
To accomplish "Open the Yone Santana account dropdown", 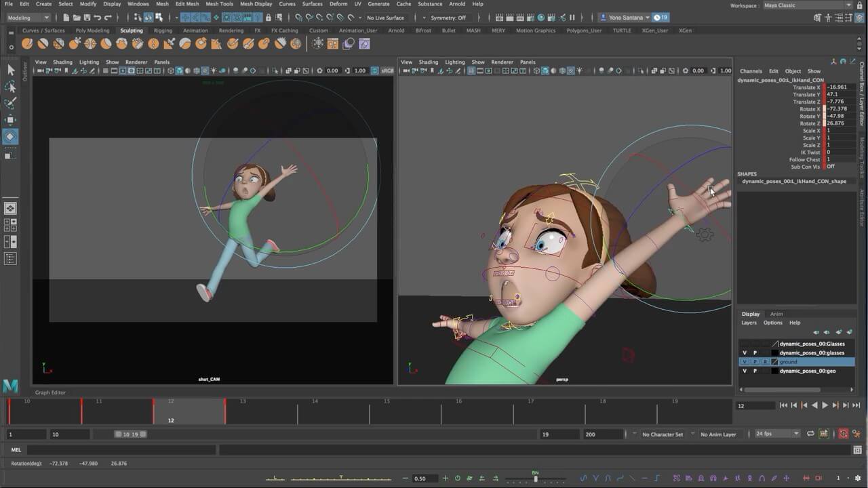I will click(625, 18).
